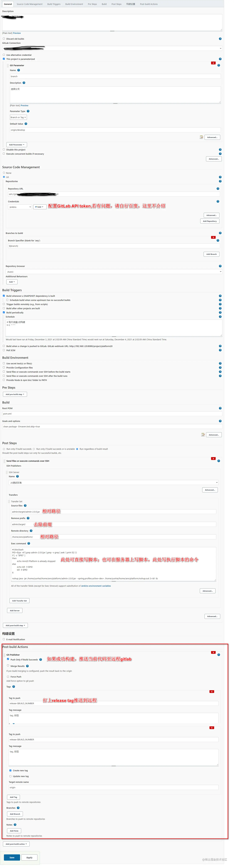Check E-mail Notification
234x868 pixels.
click(x=4, y=639)
